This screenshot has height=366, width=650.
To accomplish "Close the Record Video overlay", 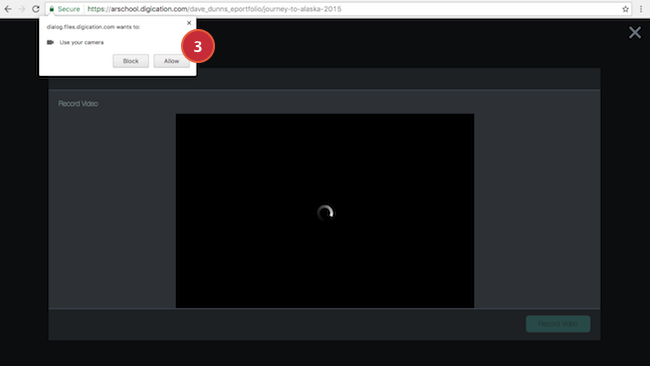I will pos(635,32).
